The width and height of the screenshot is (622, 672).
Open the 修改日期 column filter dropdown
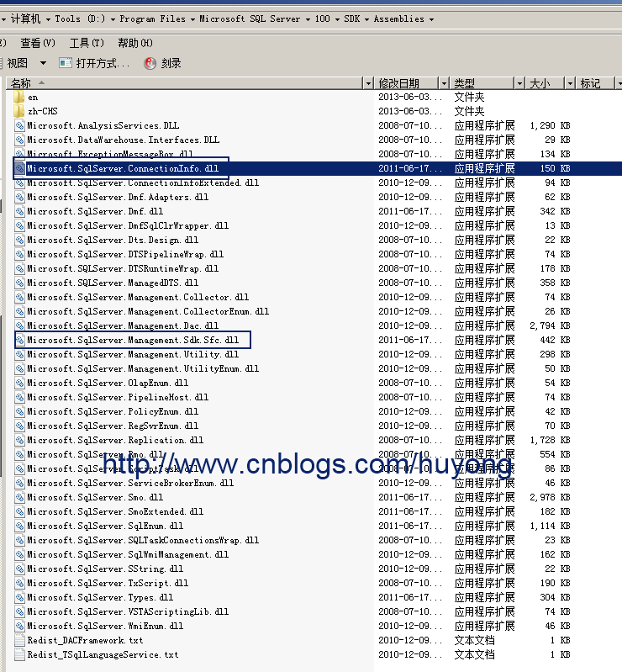pyautogui.click(x=444, y=83)
